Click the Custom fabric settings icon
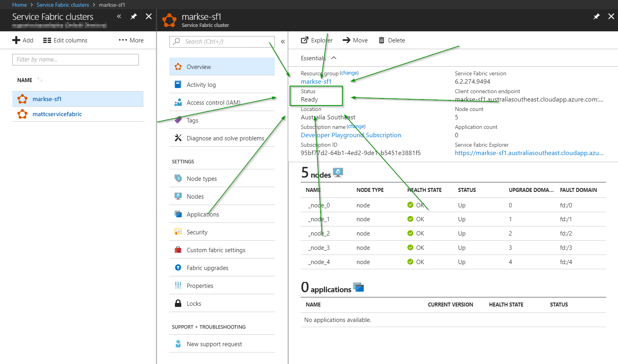This screenshot has height=364, width=618. tap(177, 249)
